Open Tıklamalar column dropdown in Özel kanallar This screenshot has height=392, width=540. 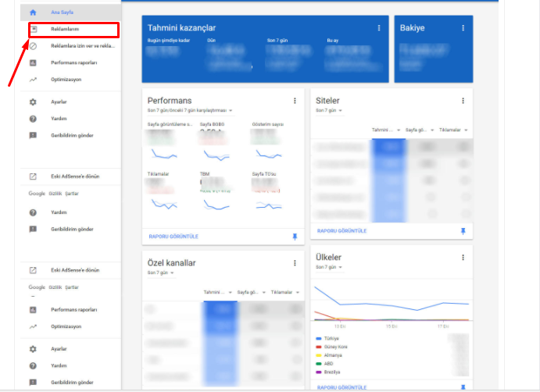[x=285, y=292]
